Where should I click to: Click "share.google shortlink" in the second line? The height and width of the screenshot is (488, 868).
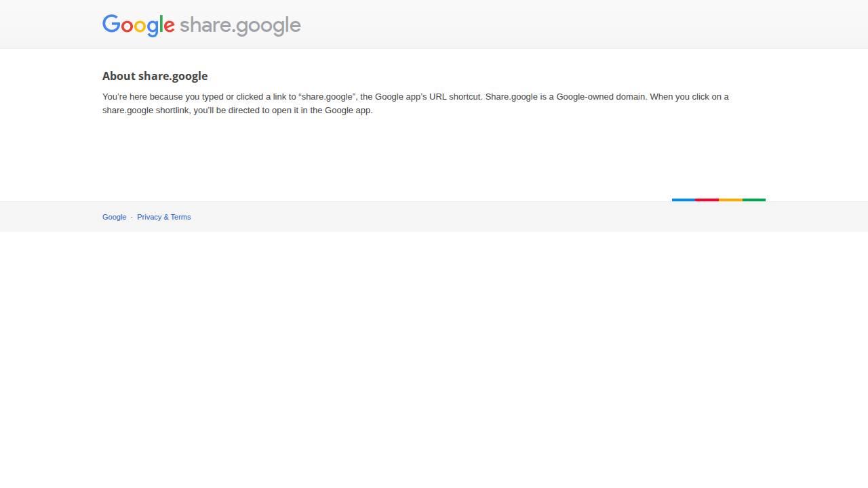click(x=146, y=110)
